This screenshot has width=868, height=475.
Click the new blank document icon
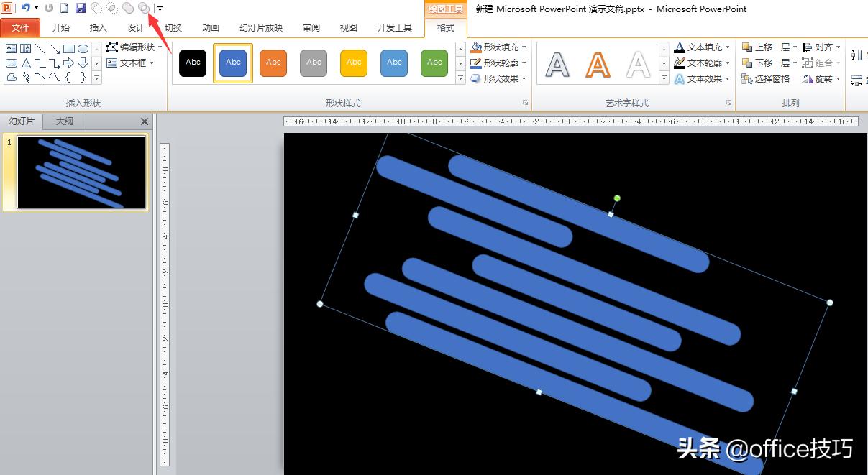[x=65, y=8]
